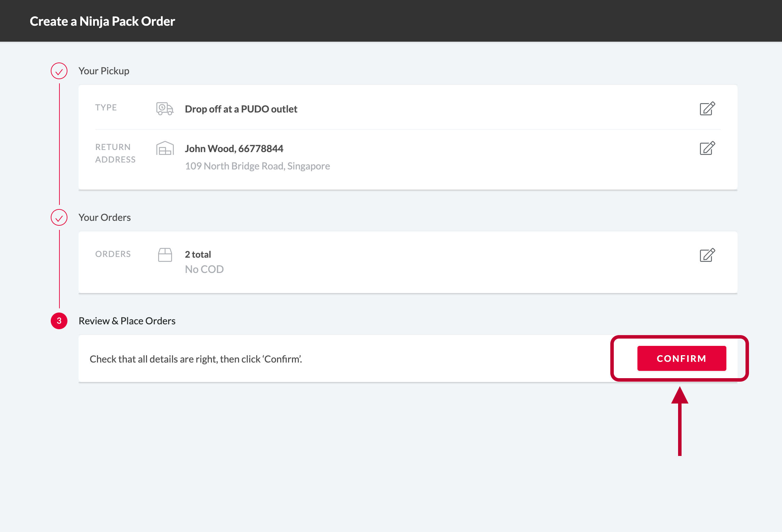The image size is (782, 532).
Task: Click the No COD label
Action: (x=204, y=269)
